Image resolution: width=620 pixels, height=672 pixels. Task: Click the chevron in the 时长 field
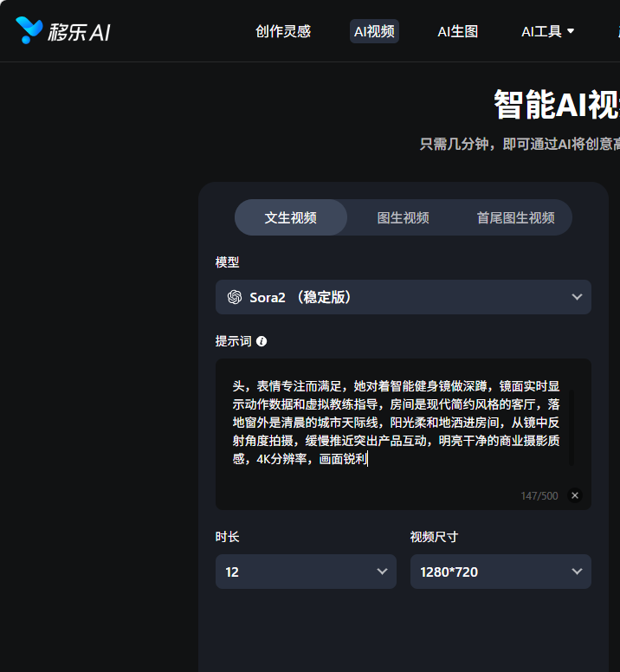[x=382, y=572]
